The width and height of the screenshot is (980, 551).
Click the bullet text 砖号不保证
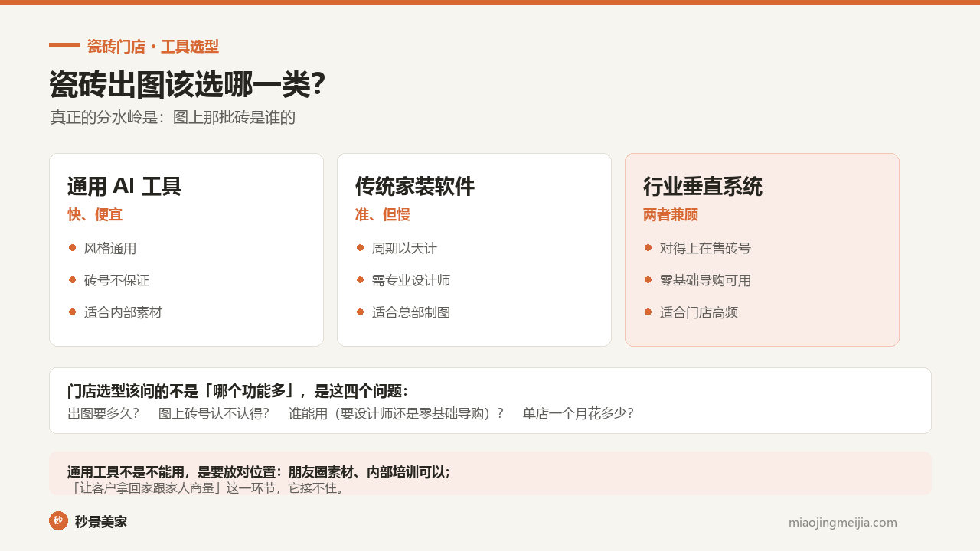tap(116, 281)
